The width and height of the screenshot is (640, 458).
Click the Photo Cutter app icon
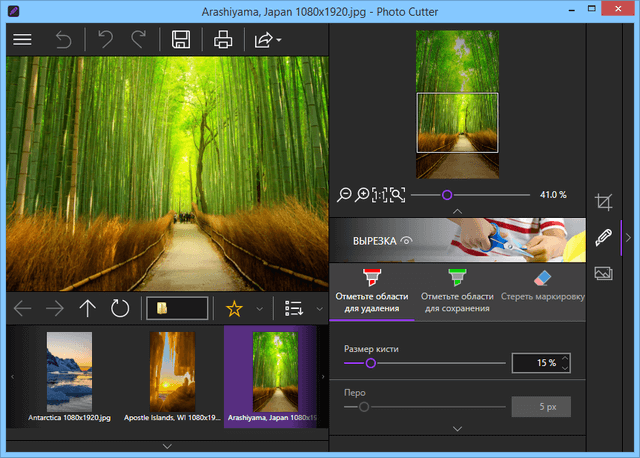pyautogui.click(x=13, y=11)
